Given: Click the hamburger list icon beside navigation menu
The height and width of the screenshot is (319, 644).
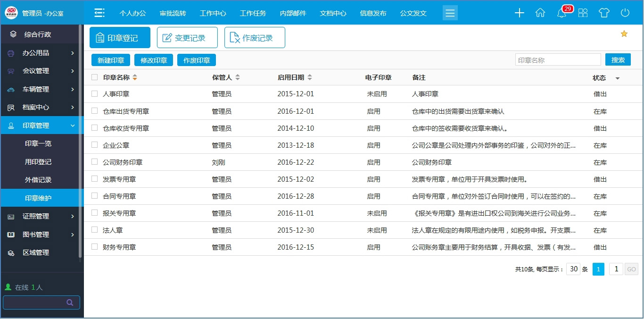Looking at the screenshot, I should [x=450, y=13].
